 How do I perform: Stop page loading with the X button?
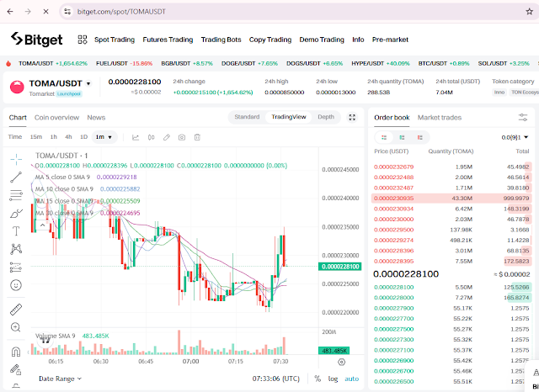(x=45, y=11)
